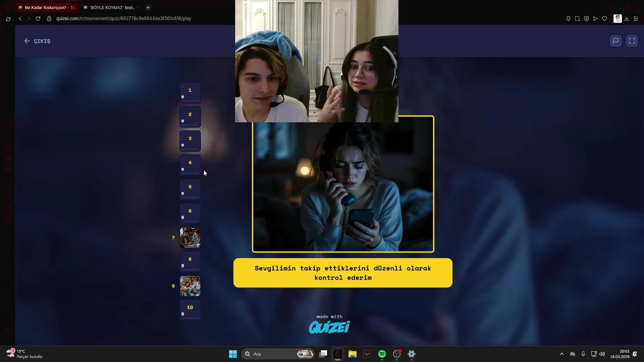This screenshot has height=362, width=644.
Task: Open the browser downloads icon
Action: point(626,19)
